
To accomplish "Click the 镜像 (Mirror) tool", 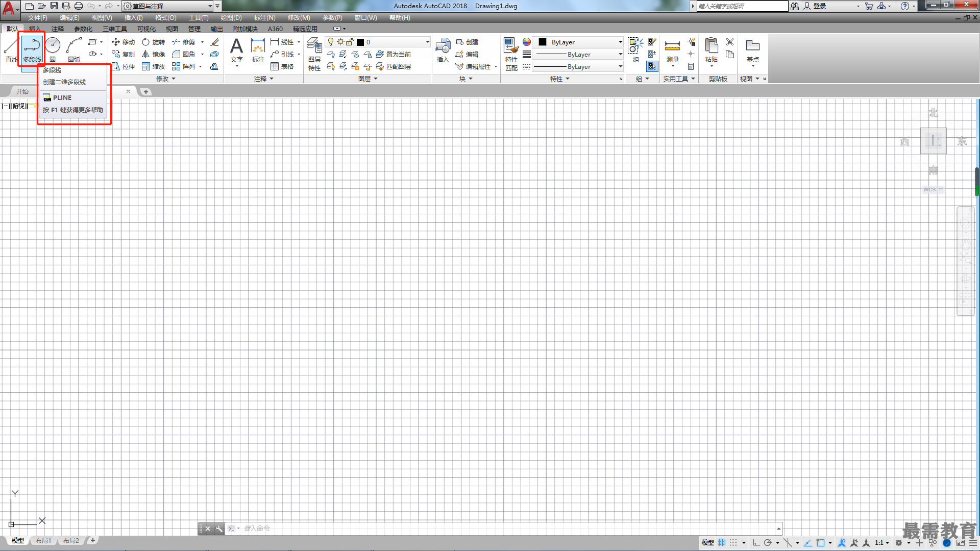I will point(153,54).
